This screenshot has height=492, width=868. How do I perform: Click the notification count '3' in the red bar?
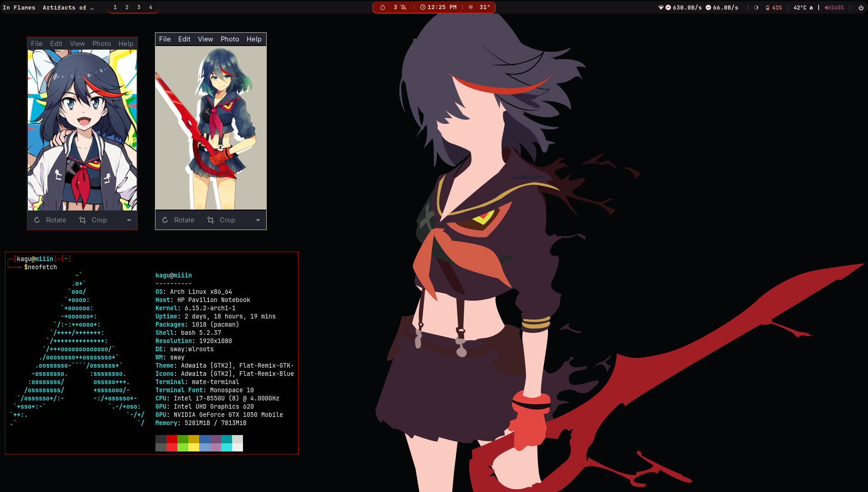coord(395,7)
